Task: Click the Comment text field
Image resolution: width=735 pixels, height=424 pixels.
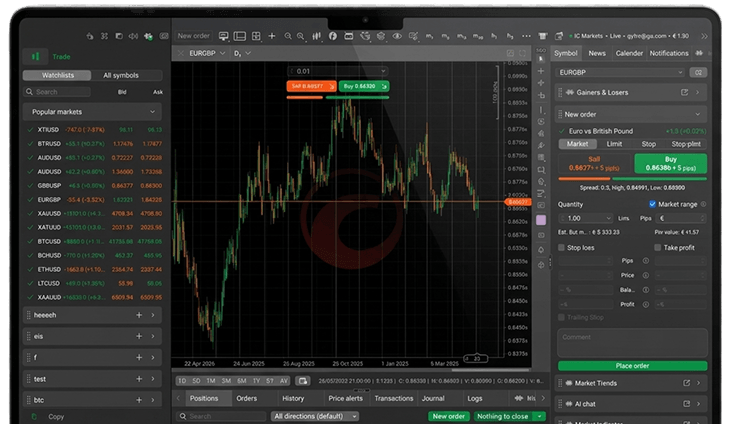Action: click(632, 342)
